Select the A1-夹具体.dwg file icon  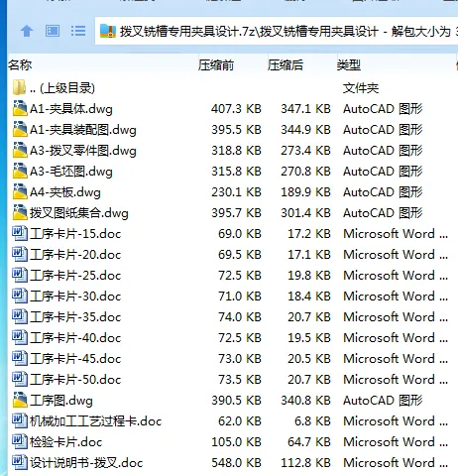tap(20, 108)
